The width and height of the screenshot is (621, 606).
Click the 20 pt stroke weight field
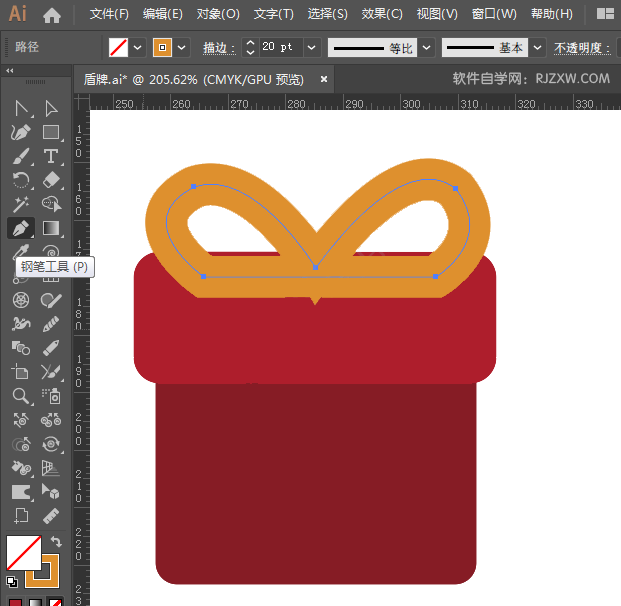(x=281, y=48)
